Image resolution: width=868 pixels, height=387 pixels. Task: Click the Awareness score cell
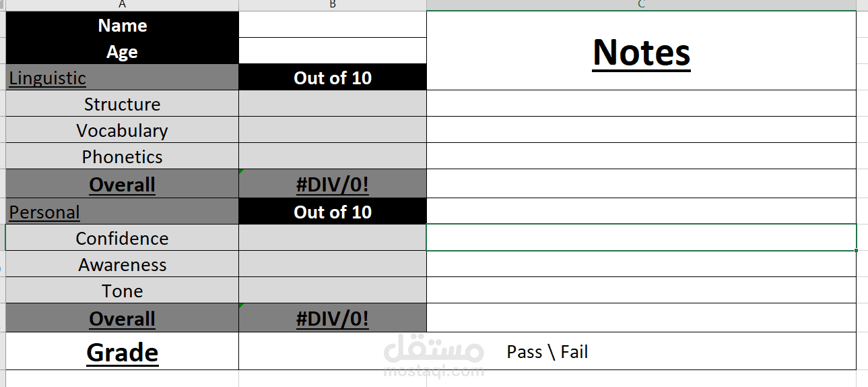pos(333,264)
